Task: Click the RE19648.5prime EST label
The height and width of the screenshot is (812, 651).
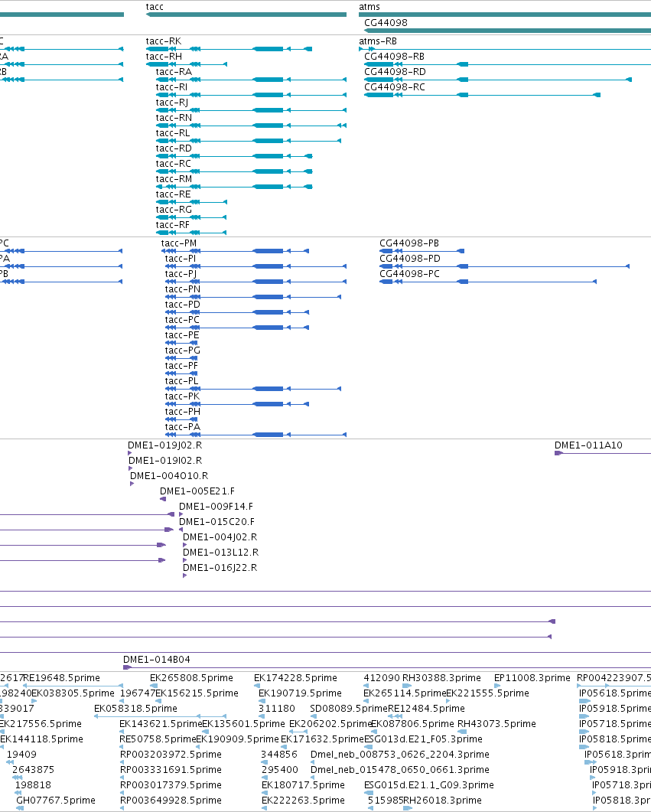Action: tap(61, 677)
